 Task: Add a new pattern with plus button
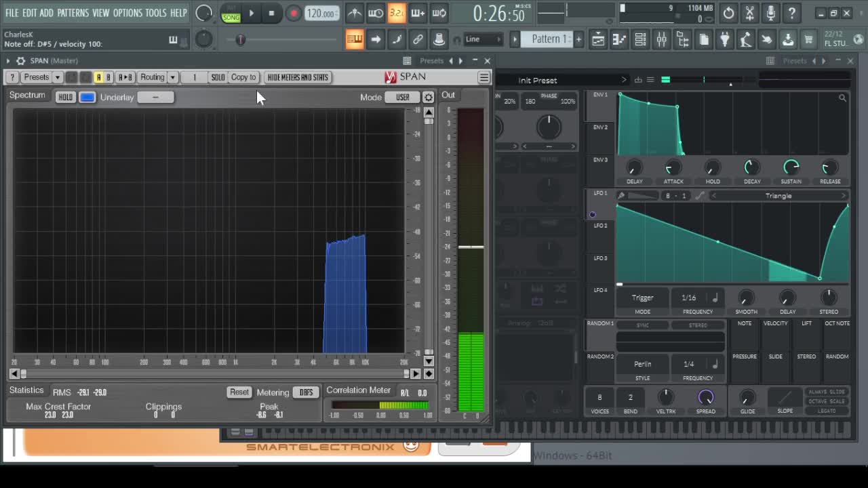point(578,39)
